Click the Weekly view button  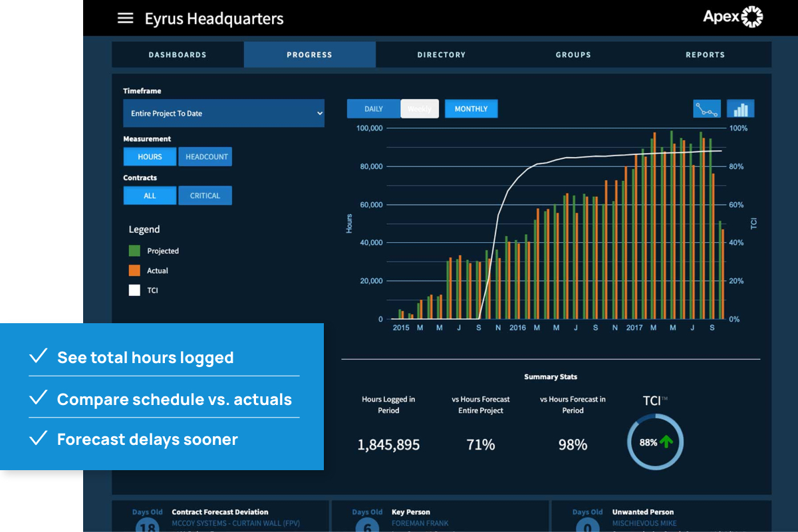click(x=420, y=108)
